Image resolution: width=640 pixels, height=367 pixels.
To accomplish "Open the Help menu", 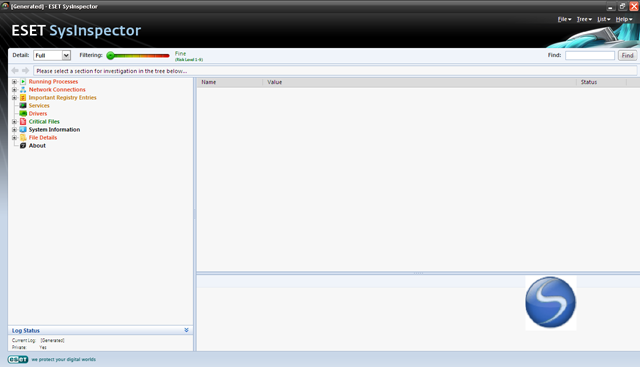I will coord(624,19).
